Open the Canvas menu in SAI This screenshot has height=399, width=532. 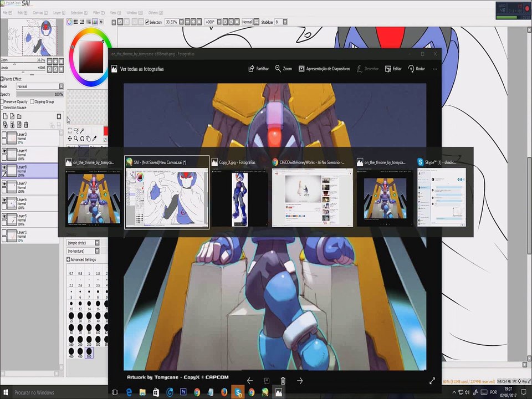click(40, 13)
